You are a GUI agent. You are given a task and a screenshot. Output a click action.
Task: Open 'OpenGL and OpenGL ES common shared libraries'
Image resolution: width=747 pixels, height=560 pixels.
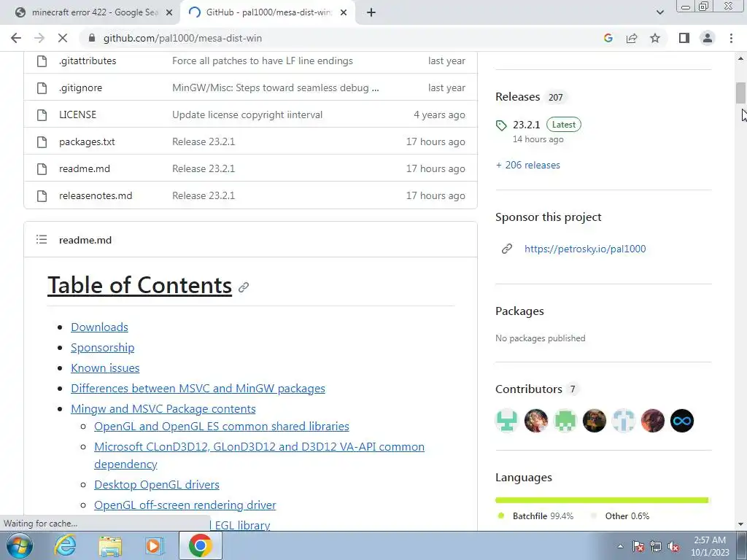coord(222,426)
